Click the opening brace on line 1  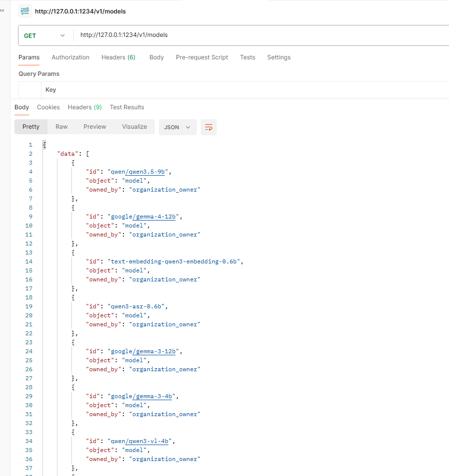[44, 145]
